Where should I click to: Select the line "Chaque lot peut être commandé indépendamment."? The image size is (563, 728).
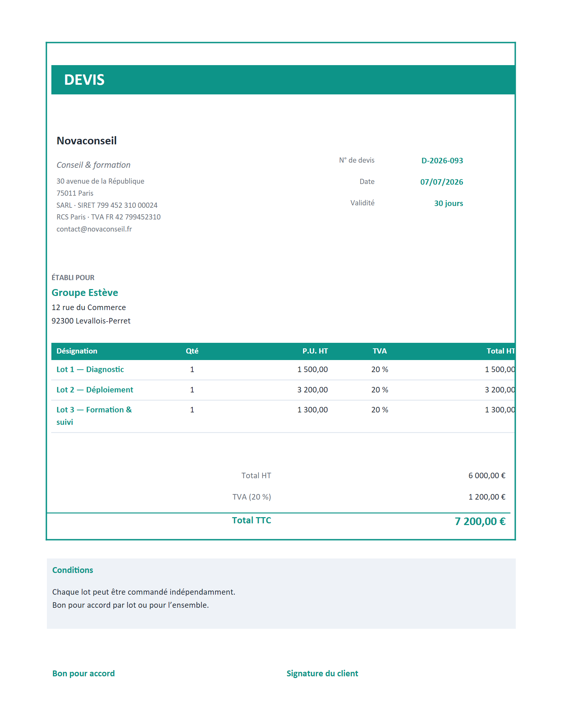[144, 592]
